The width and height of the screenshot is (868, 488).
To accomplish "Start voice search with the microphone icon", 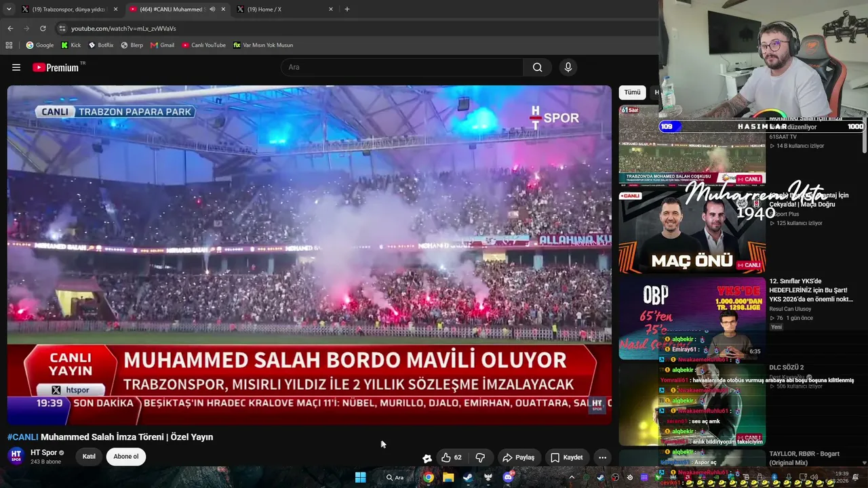I will tap(568, 67).
